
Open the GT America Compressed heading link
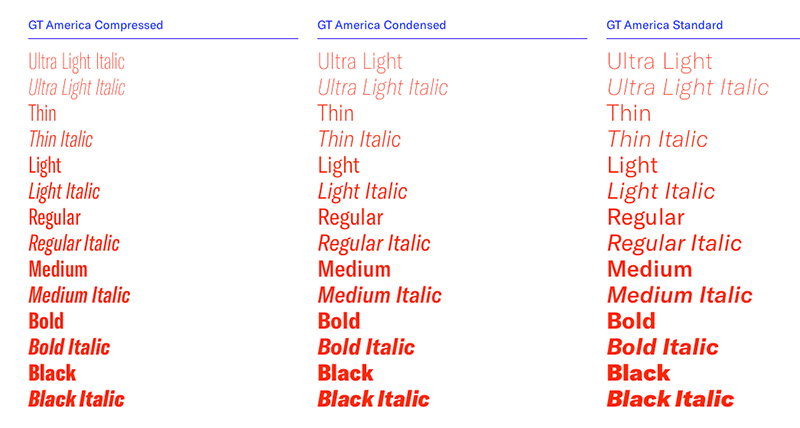pyautogui.click(x=95, y=25)
